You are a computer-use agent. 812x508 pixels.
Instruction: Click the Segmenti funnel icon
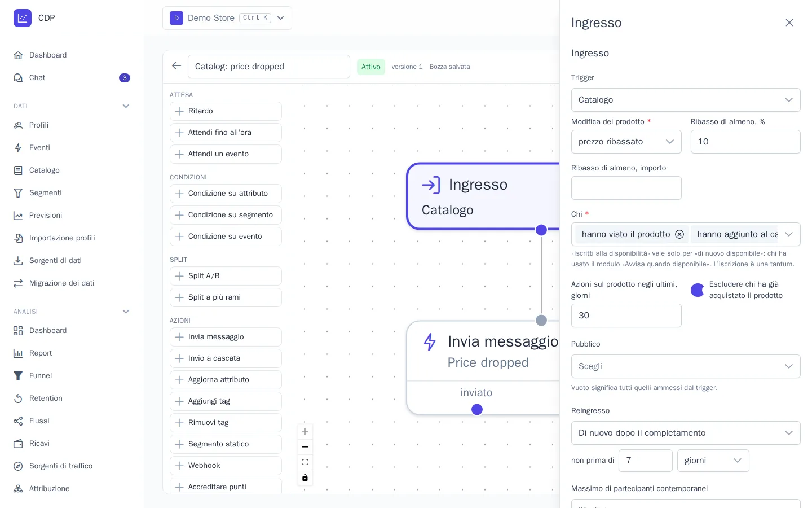[18, 193]
